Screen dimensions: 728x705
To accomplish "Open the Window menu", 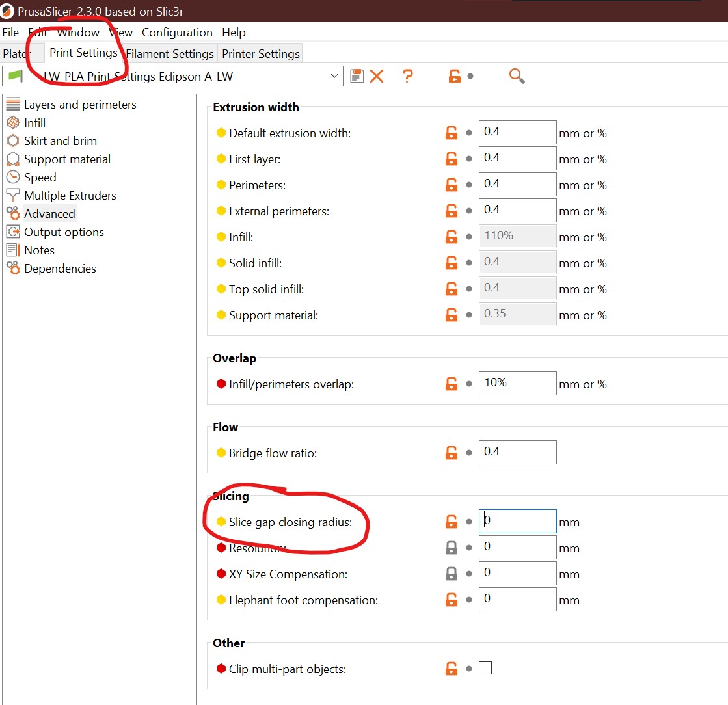I will (x=78, y=33).
